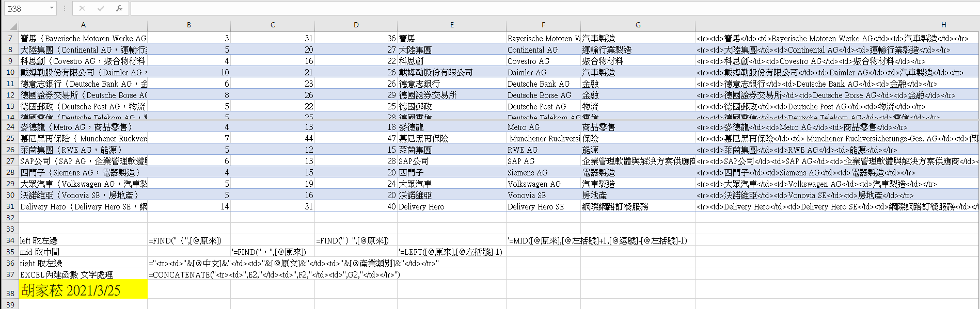Select column F header

point(543,25)
